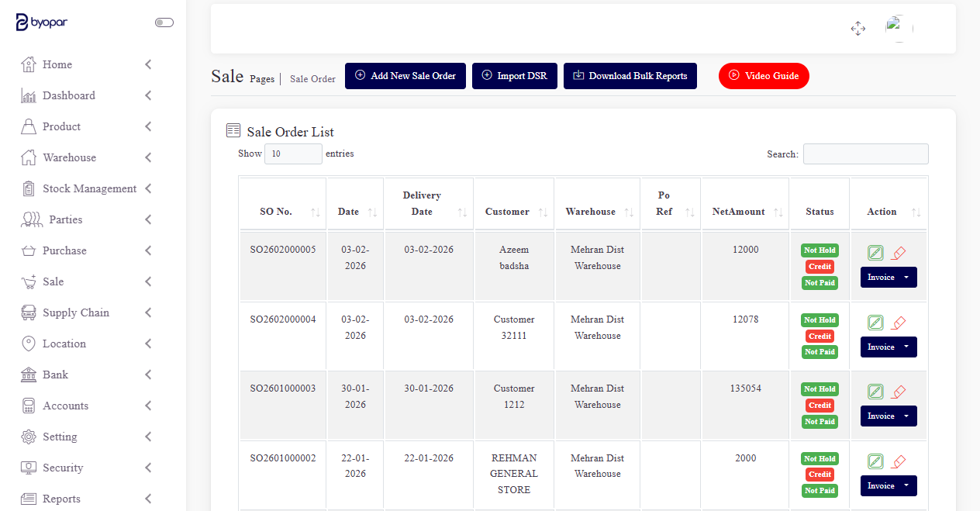Click the delete icon for SO2602000004
Viewport: 980px width, 511px height.
tap(899, 322)
